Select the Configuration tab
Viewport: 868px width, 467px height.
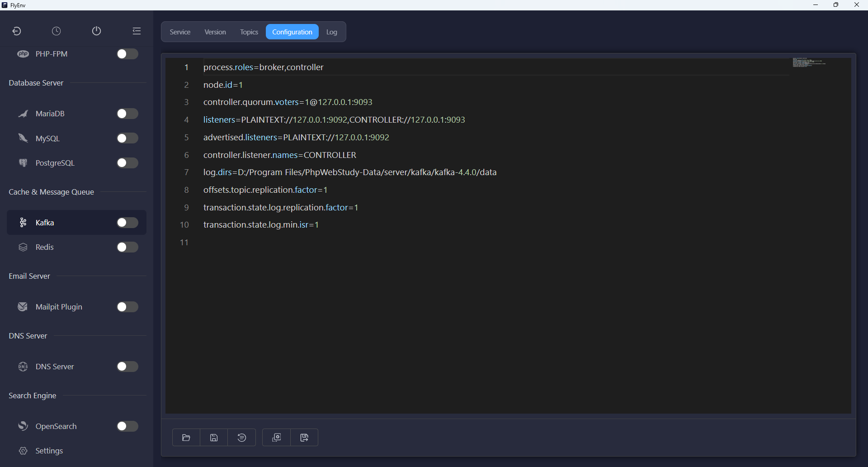pos(292,32)
